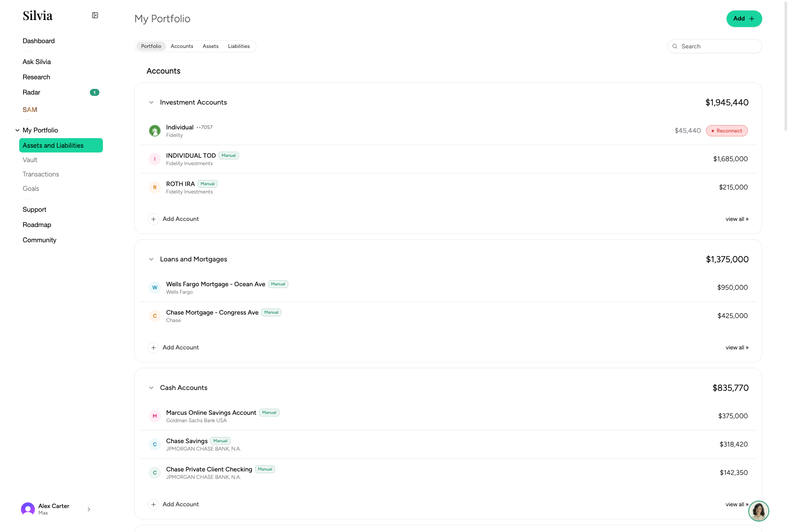Focus the Search input field
The width and height of the screenshot is (788, 532).
click(715, 46)
